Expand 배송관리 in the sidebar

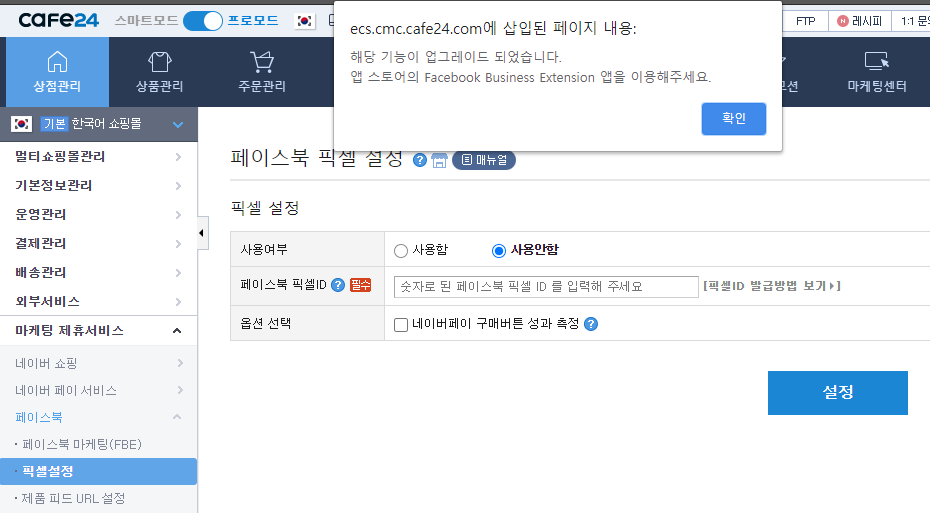click(98, 273)
